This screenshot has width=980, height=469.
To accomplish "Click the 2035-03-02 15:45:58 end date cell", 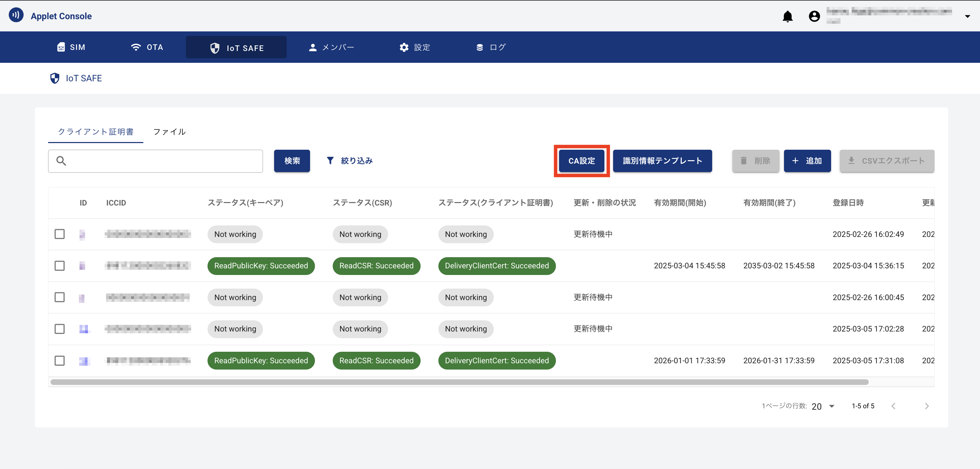I will point(779,266).
